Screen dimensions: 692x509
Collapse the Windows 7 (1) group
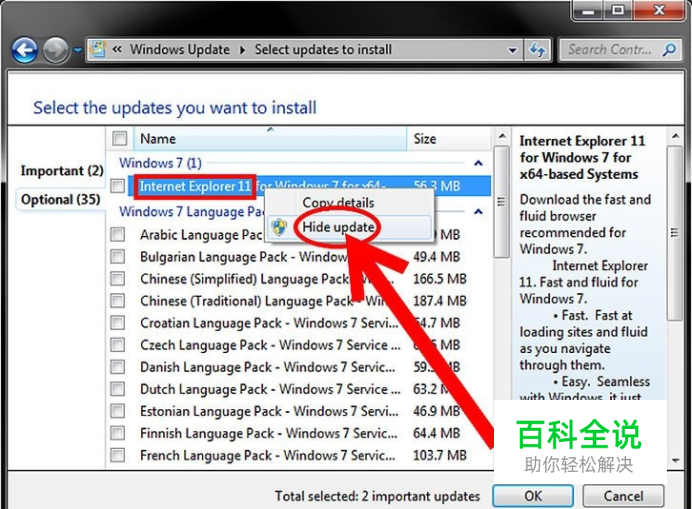coord(478,163)
